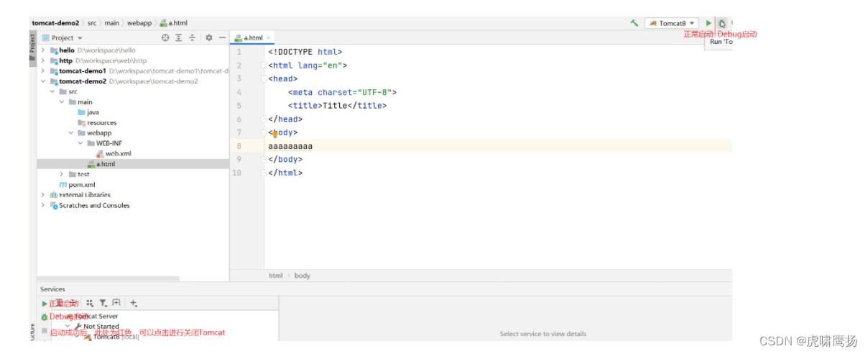Select the Tomcat8 [local] service entry

click(x=111, y=337)
